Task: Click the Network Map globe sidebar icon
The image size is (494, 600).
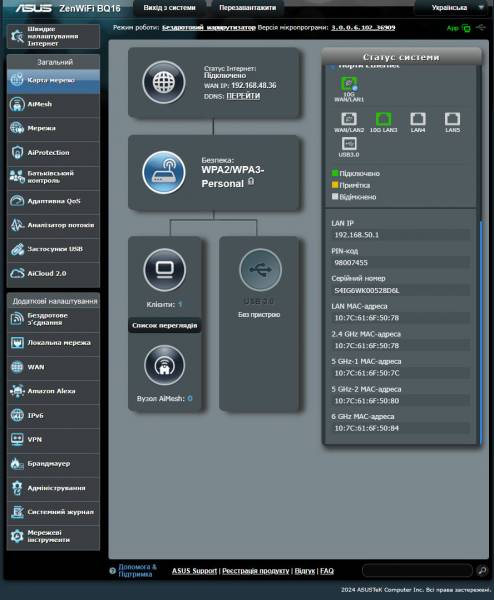Action: pyautogui.click(x=17, y=80)
